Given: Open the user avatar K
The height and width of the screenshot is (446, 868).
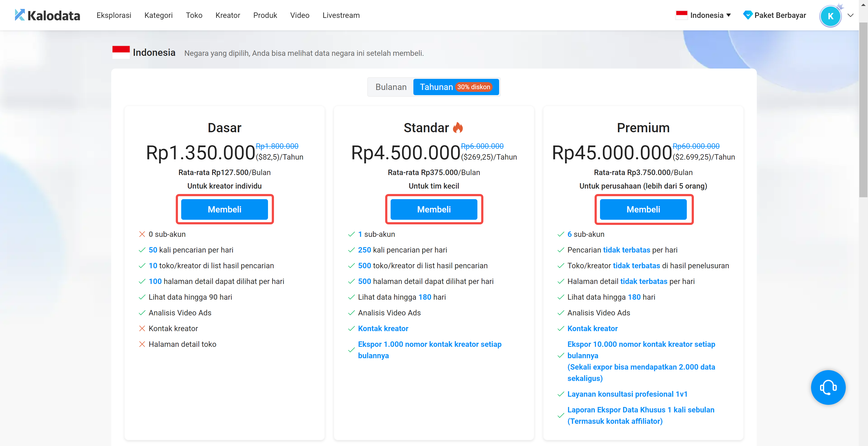Looking at the screenshot, I should [830, 16].
